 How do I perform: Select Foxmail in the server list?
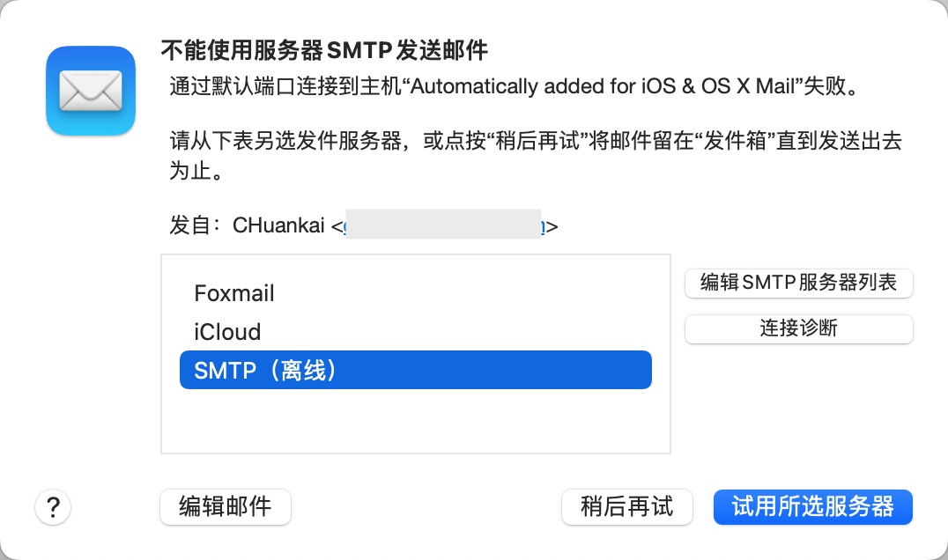pyautogui.click(x=234, y=293)
